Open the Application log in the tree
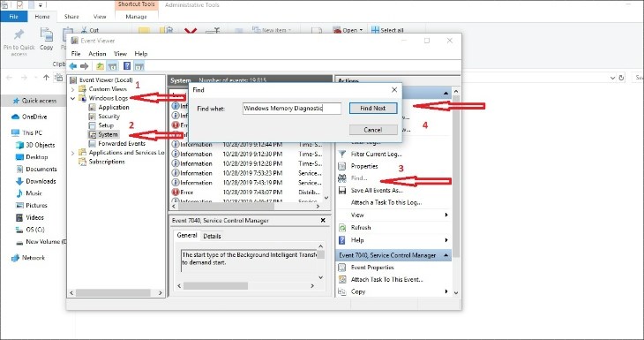This screenshot has width=644, height=340. [x=114, y=107]
